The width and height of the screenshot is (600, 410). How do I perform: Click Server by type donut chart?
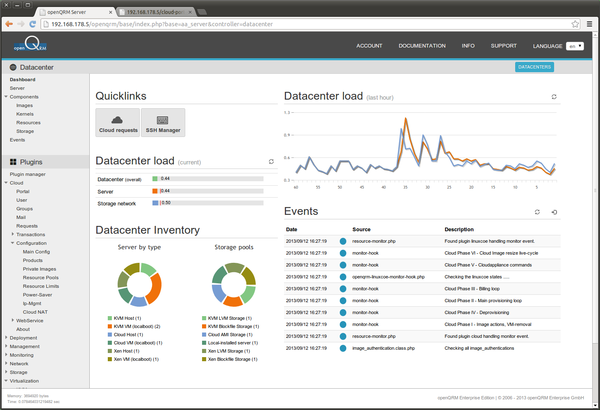point(139,284)
